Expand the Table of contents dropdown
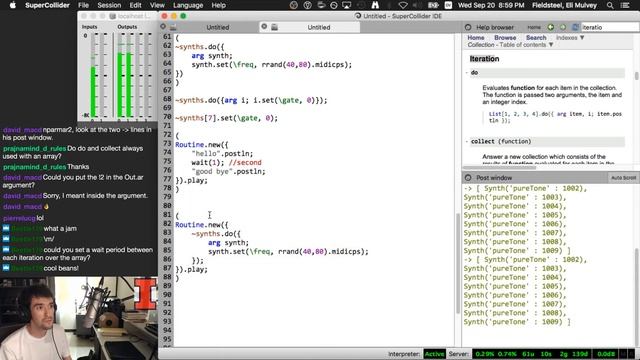The width and height of the screenshot is (640, 360). [527, 45]
